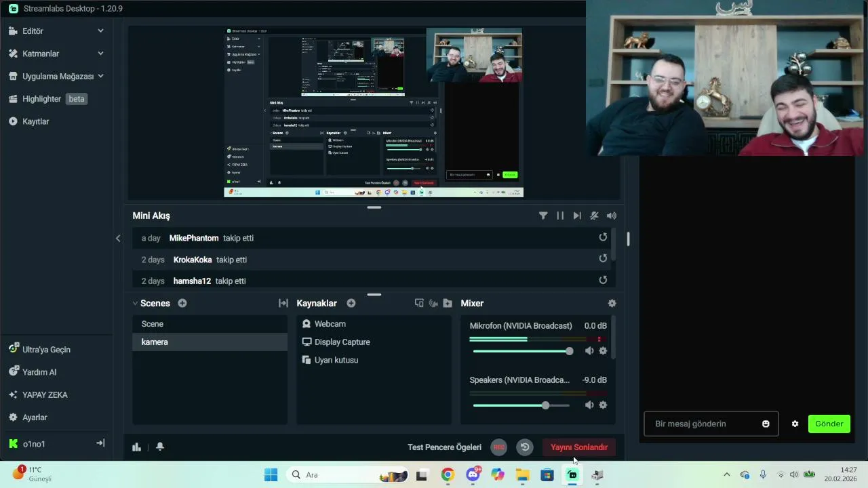Adjust Speakers volume slider

(x=521, y=405)
